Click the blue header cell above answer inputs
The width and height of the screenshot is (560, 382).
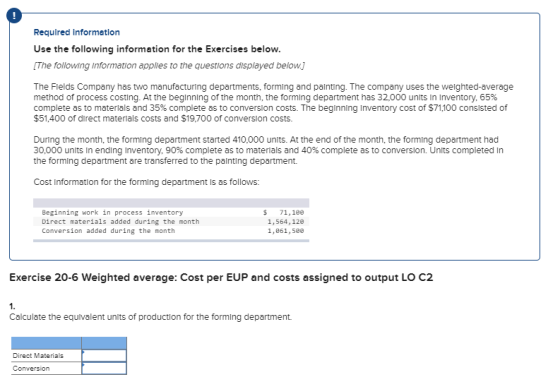(104, 343)
